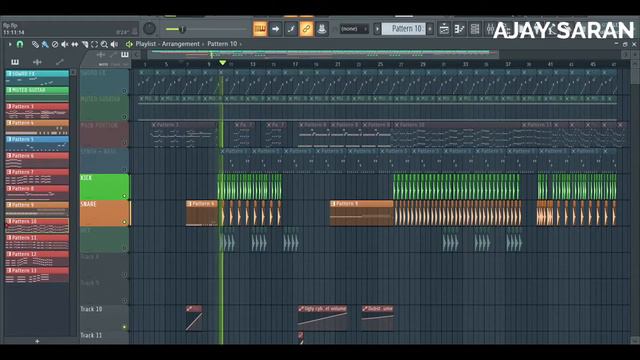Select the SNARE track header
The height and width of the screenshot is (360, 640).
(104, 213)
